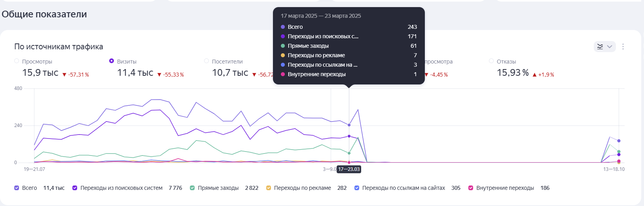The width and height of the screenshot is (644, 206).
Task: Toggle the Прямые заходы legend checkbox
Action: click(192, 188)
